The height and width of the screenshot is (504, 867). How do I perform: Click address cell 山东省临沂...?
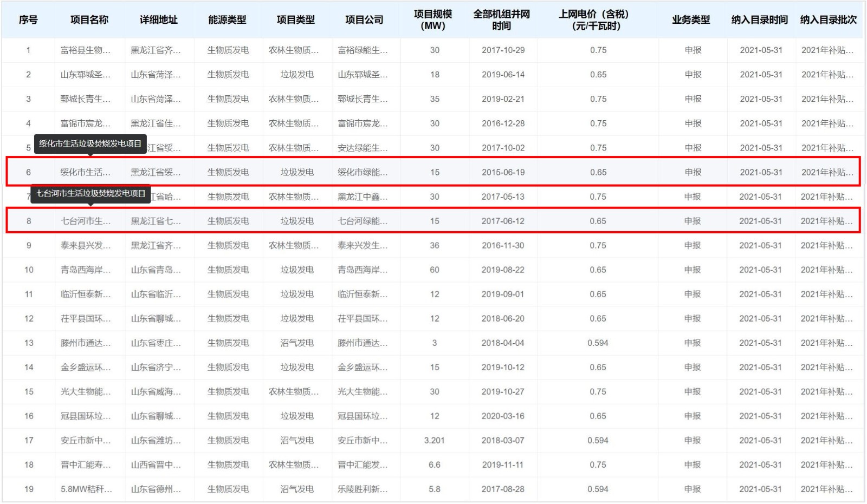tap(156, 294)
